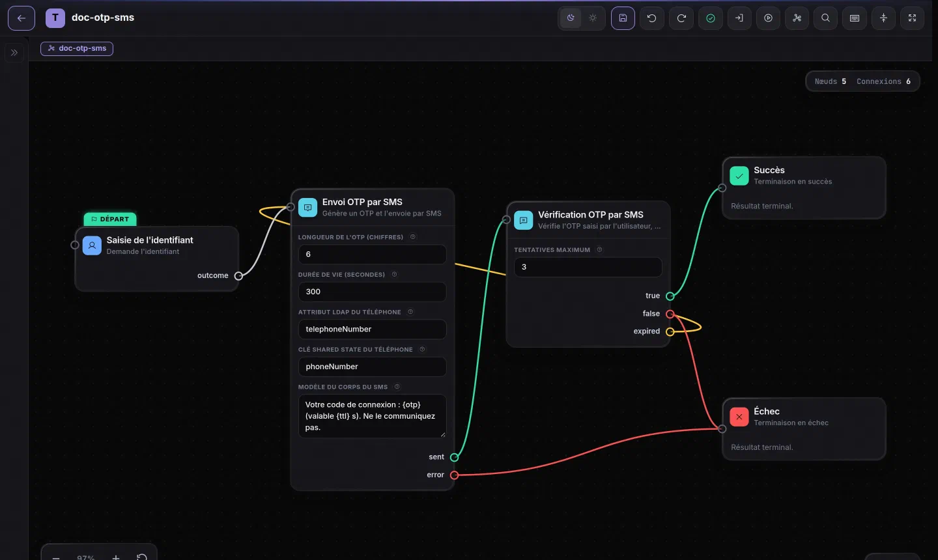Viewport: 938px width, 560px height.
Task: Click help icon beside Modèle du corps du SMS
Action: (397, 387)
